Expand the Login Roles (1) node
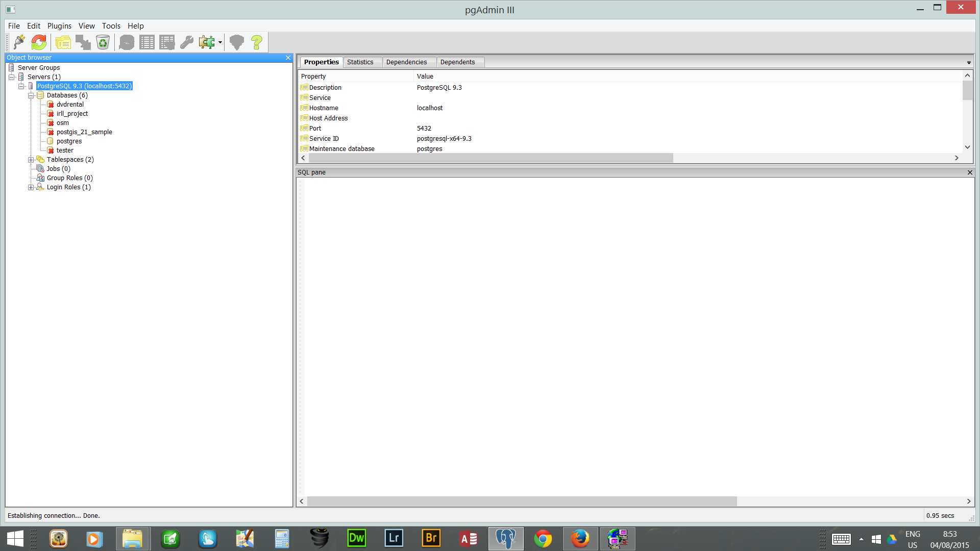The image size is (980, 551). [x=31, y=187]
